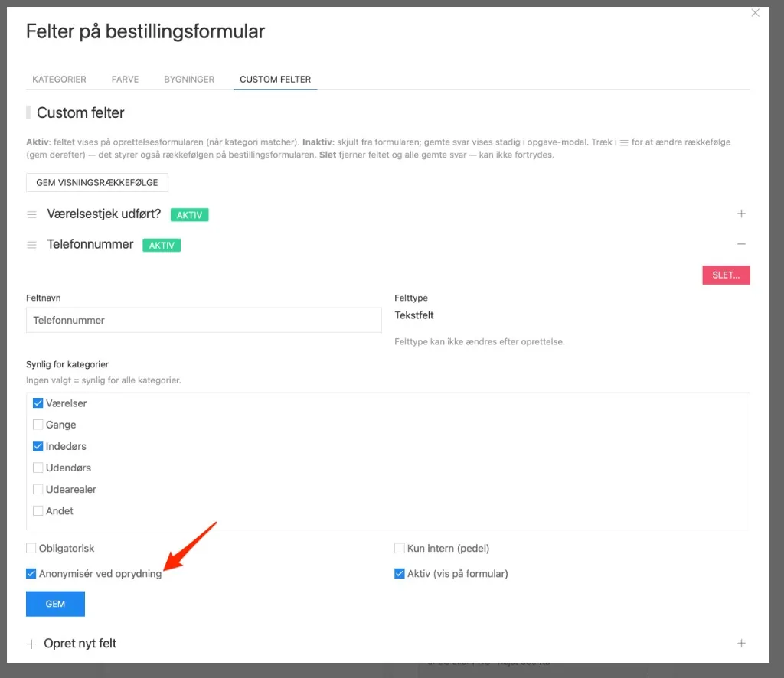784x678 pixels.
Task: Collapse the Telefonnummer field with minus icon
Action: (741, 244)
